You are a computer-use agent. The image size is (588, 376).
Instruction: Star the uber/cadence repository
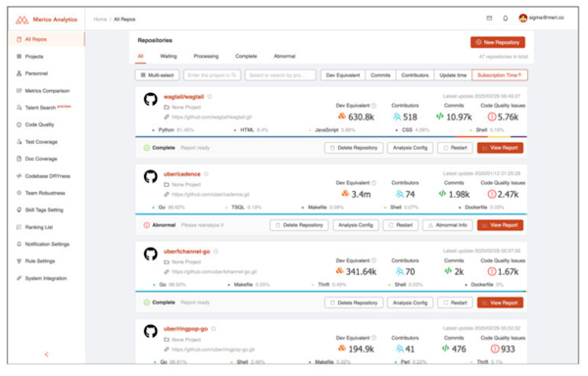click(206, 174)
